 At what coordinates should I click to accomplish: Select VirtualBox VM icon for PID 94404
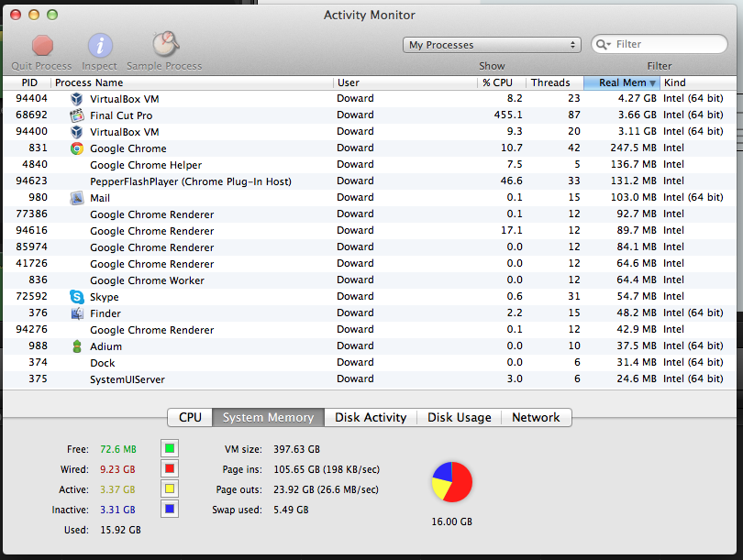76,99
